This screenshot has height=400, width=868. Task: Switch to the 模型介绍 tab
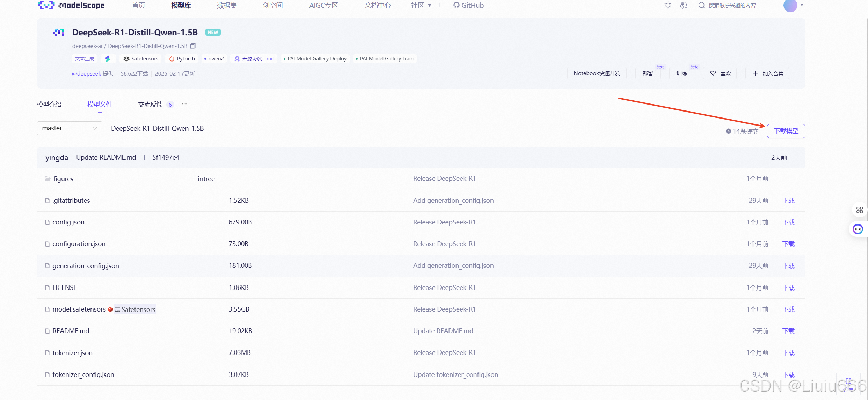click(x=49, y=104)
